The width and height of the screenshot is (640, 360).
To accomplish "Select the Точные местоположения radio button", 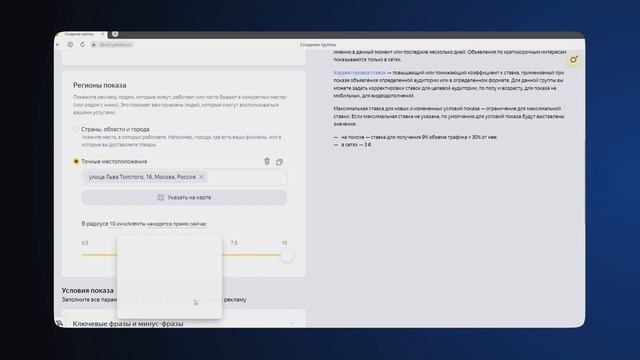I will (x=76, y=162).
